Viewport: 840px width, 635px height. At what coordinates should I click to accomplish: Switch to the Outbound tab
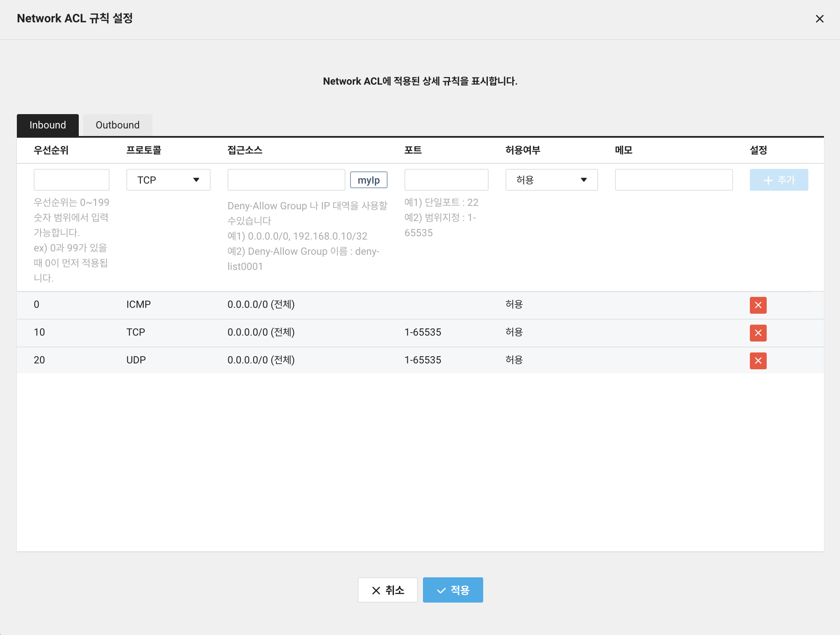coord(117,125)
